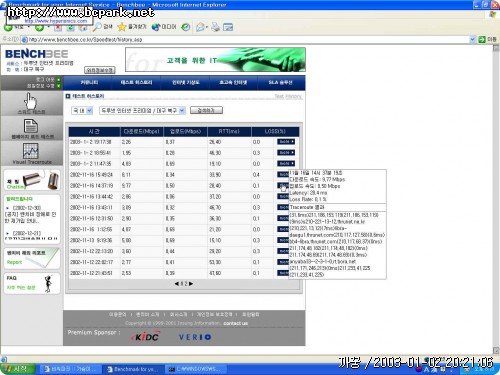The image size is (500, 375).
Task: Click the VERIO sponsor logo
Action: click(195, 337)
